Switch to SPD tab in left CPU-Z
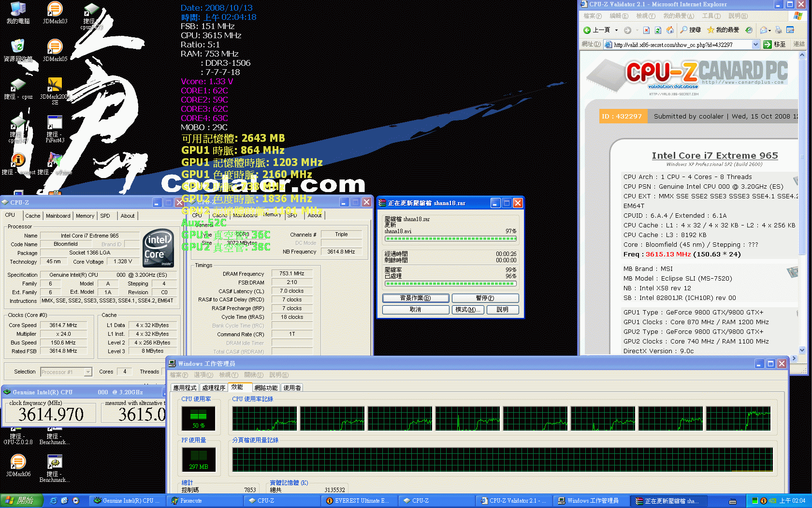This screenshot has height=508, width=812. pos(105,216)
